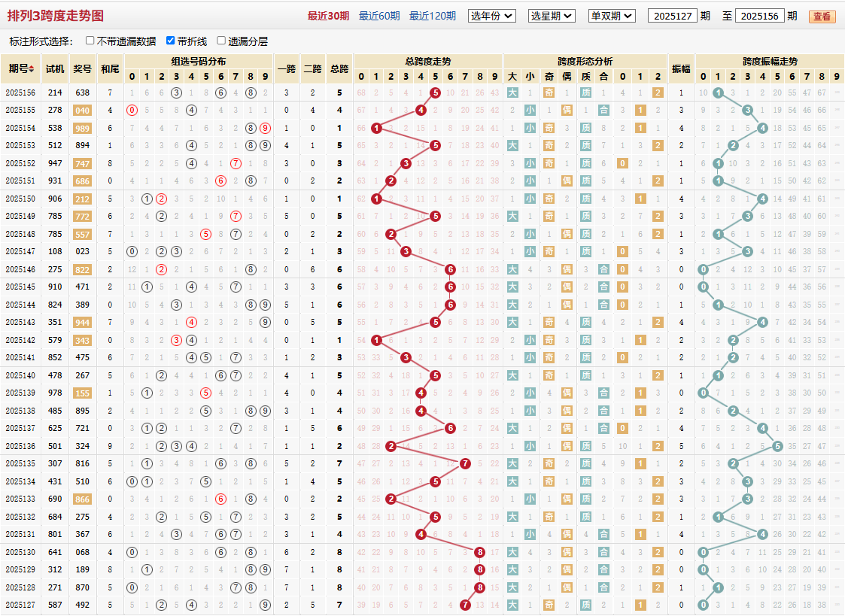Click the 一跨 column header
The width and height of the screenshot is (845, 616).
click(287, 69)
